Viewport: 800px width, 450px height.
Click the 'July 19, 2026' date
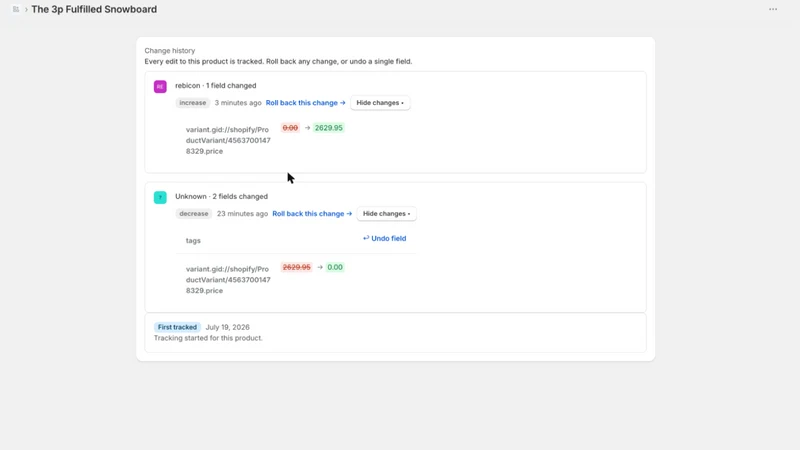[228, 327]
